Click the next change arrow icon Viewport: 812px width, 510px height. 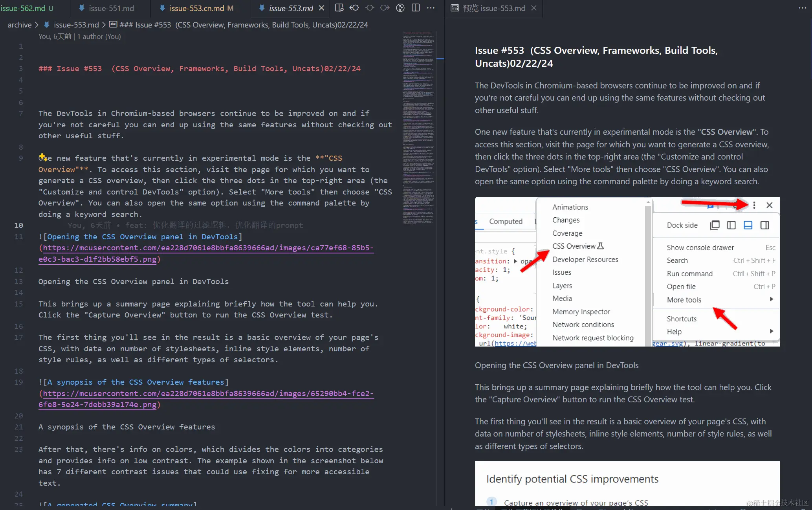click(385, 8)
